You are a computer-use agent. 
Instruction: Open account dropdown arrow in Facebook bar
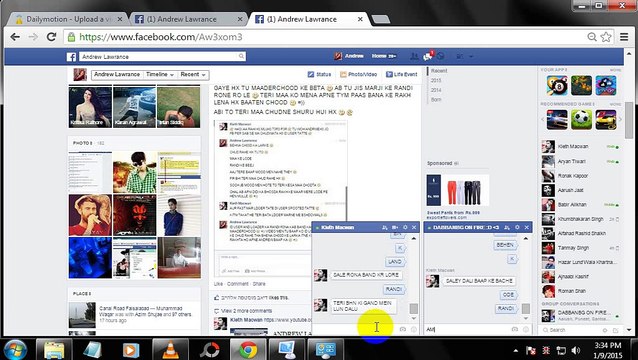[471, 56]
